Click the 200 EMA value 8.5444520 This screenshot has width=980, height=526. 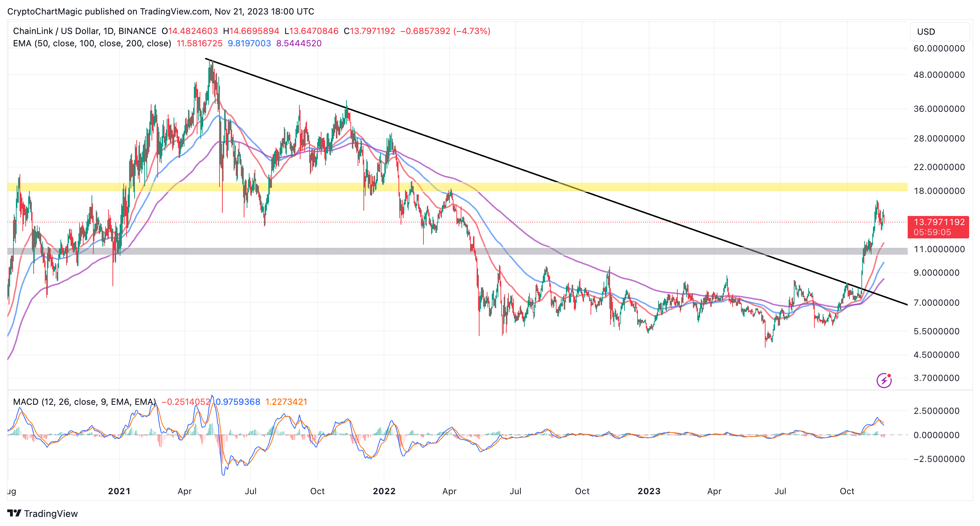point(299,43)
